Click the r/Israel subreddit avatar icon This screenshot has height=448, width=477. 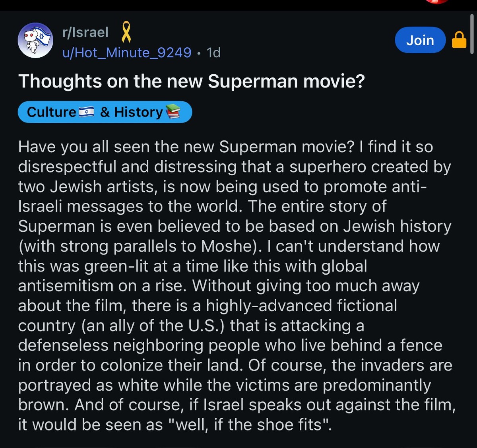point(35,40)
